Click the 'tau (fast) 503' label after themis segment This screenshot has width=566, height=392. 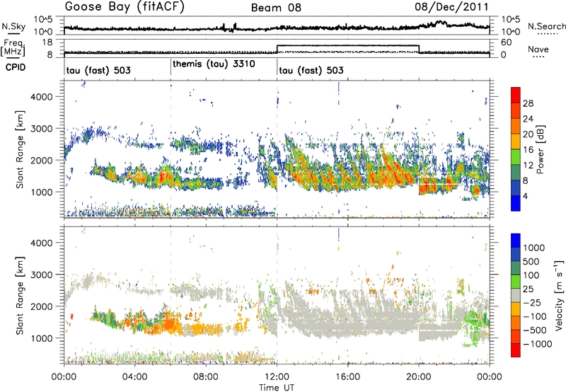click(311, 70)
